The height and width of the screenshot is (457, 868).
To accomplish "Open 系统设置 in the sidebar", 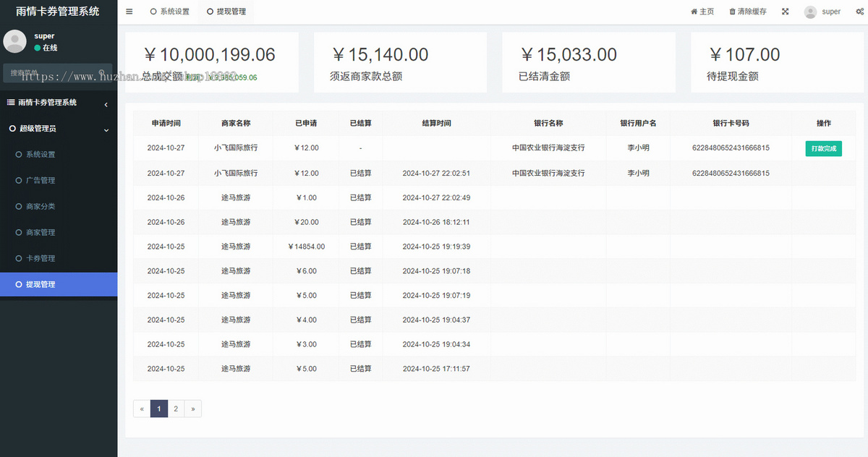I will (x=41, y=154).
